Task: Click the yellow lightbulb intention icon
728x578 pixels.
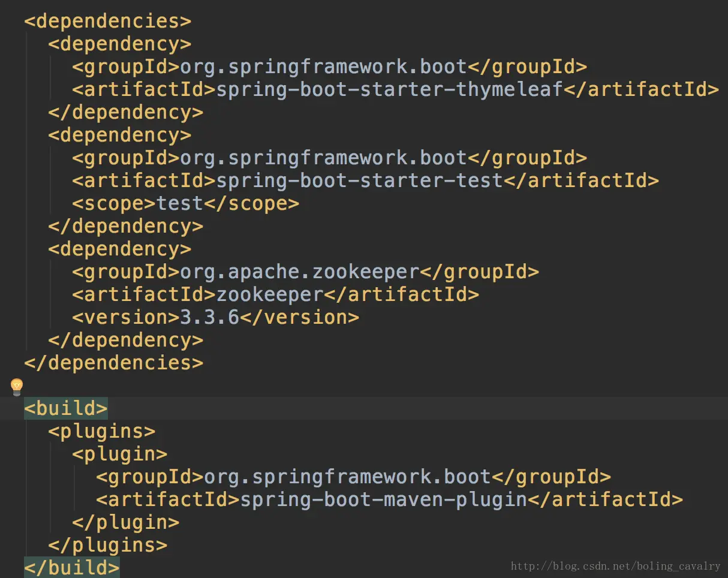Action: click(16, 387)
